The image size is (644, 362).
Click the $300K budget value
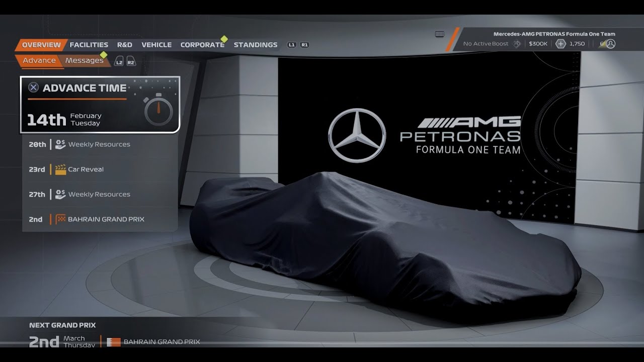(x=538, y=44)
